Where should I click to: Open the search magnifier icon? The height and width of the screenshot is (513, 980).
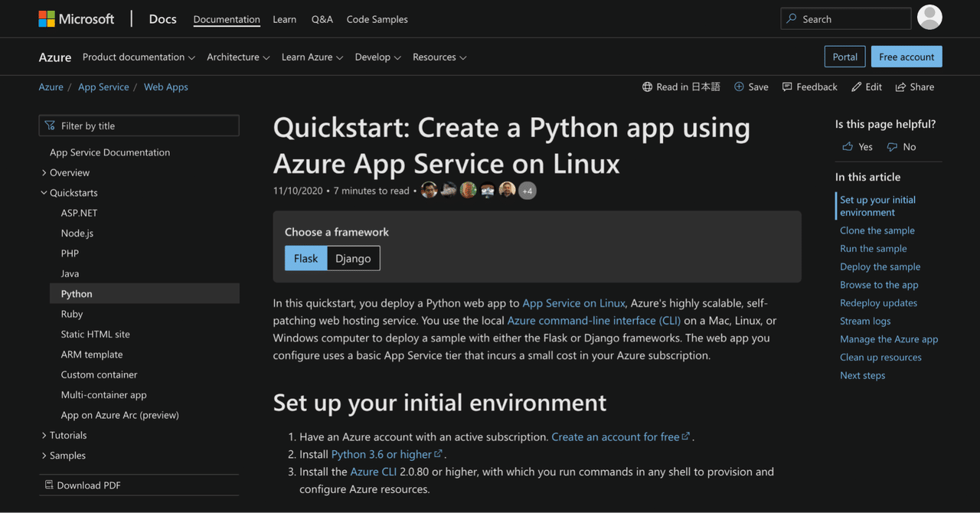pos(791,18)
